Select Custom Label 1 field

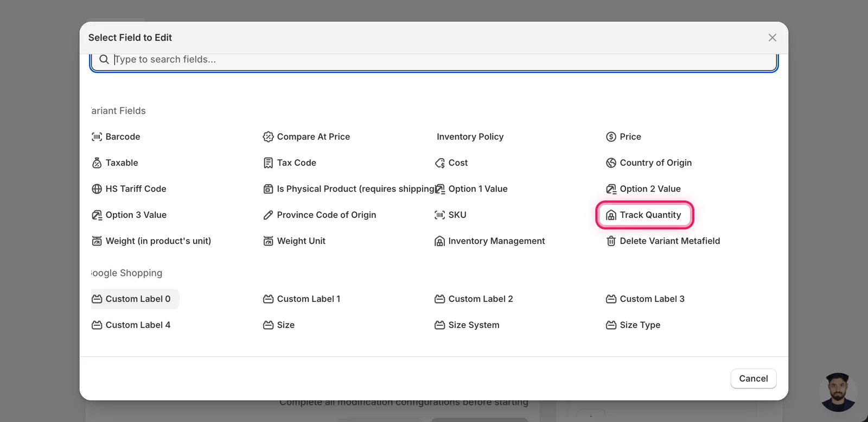tap(302, 299)
